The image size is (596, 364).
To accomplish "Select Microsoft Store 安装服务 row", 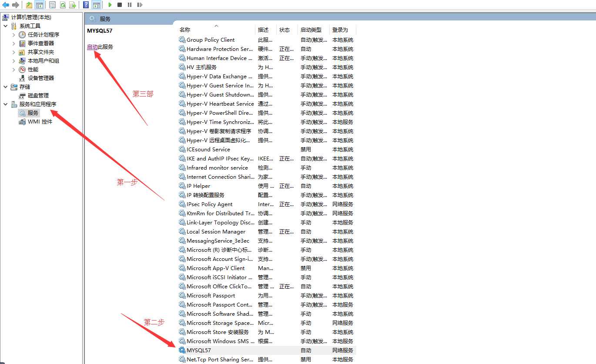I will coord(267,332).
